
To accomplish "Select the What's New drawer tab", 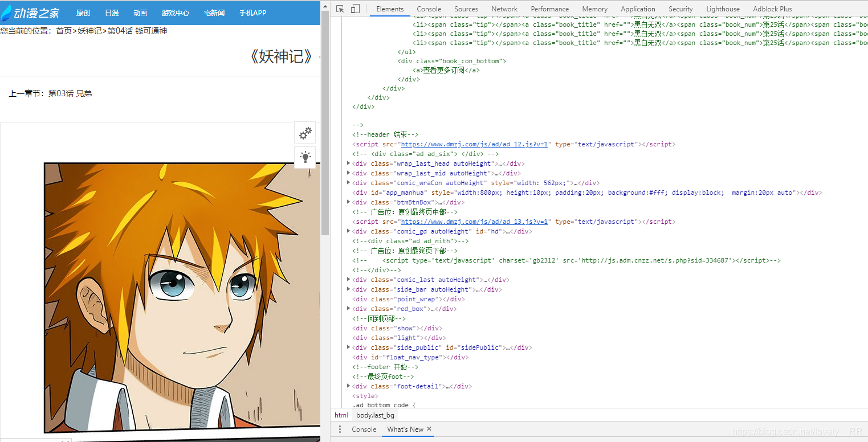I will [405, 429].
